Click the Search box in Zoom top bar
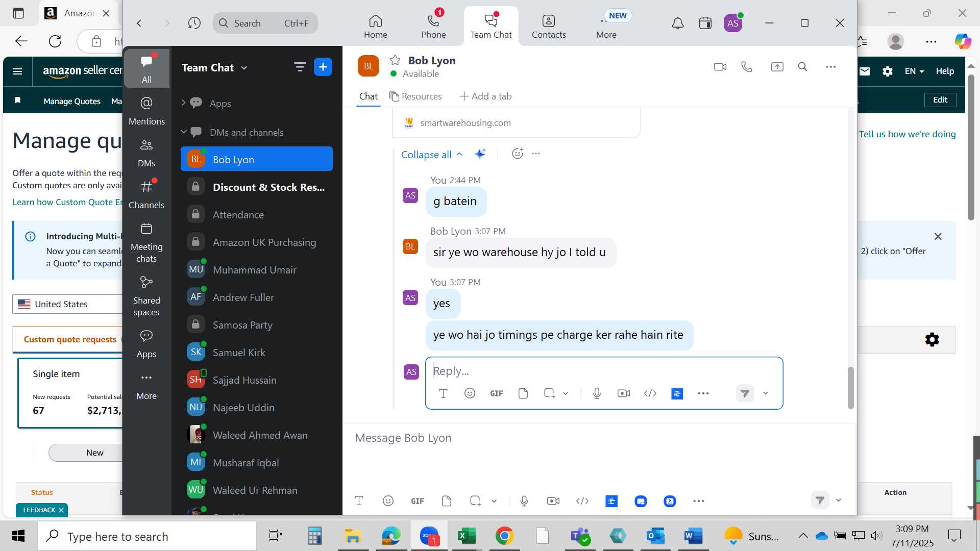Image resolution: width=980 pixels, height=551 pixels. (265, 23)
